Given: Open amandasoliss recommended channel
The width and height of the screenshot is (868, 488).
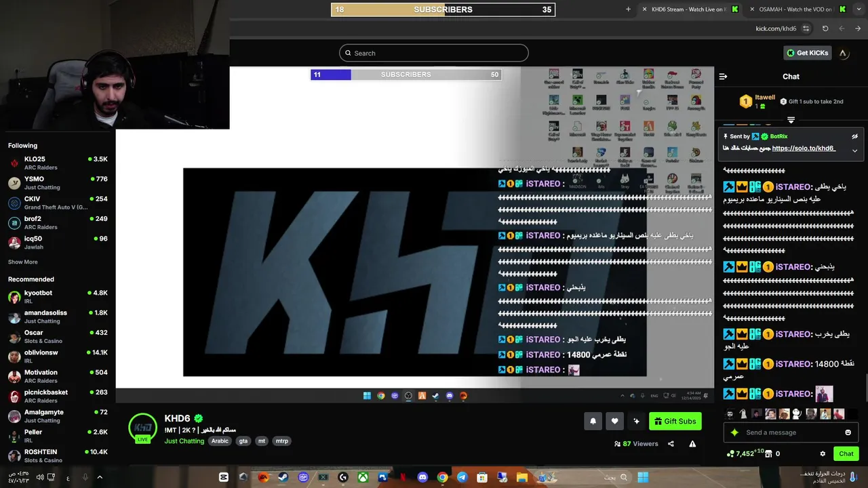Looking at the screenshot, I should click(x=58, y=317).
